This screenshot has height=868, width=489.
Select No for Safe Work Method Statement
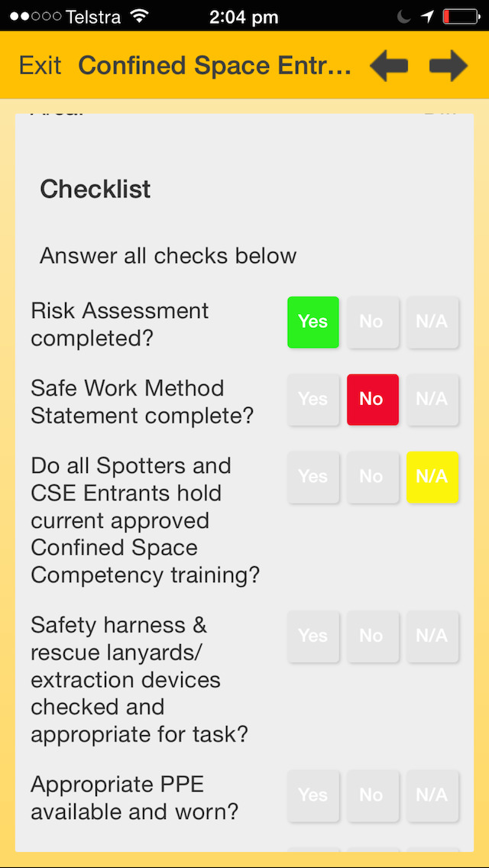coord(372,399)
